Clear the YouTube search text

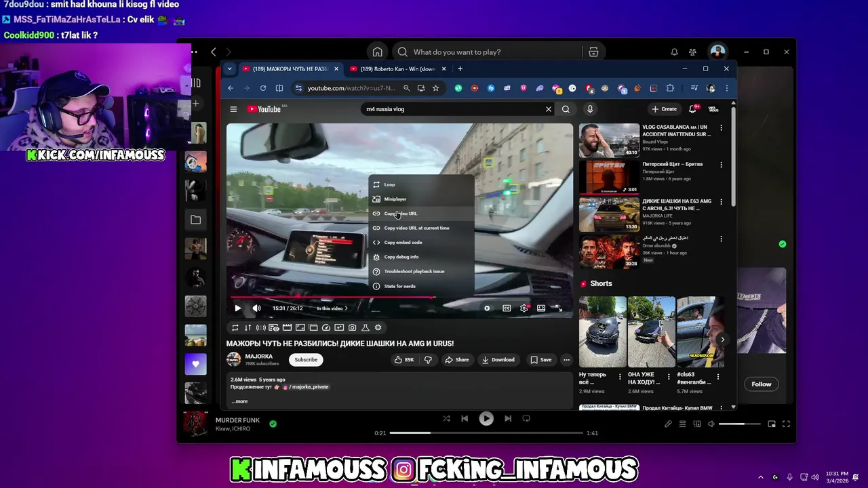click(x=549, y=109)
